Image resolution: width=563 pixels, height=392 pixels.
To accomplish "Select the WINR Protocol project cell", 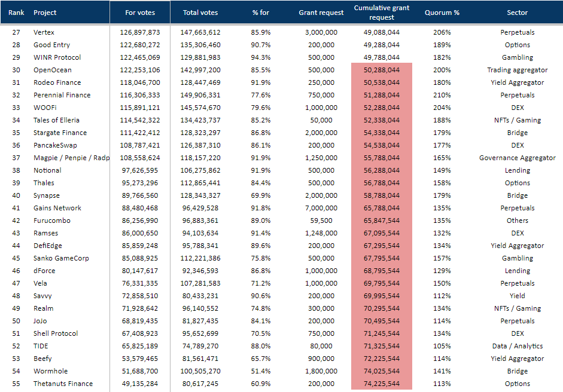I will click(x=57, y=57).
